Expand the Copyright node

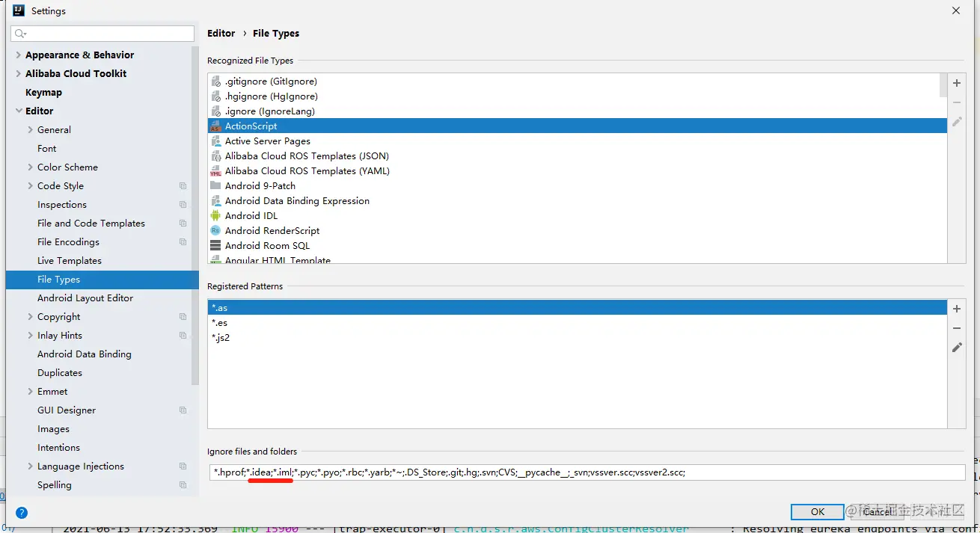tap(30, 317)
